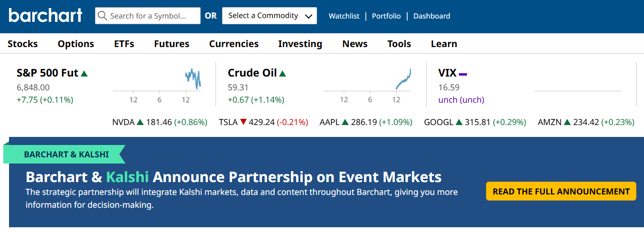The width and height of the screenshot is (644, 232).
Task: Click the VIX unchanged dash indicator
Action: pyautogui.click(x=463, y=74)
